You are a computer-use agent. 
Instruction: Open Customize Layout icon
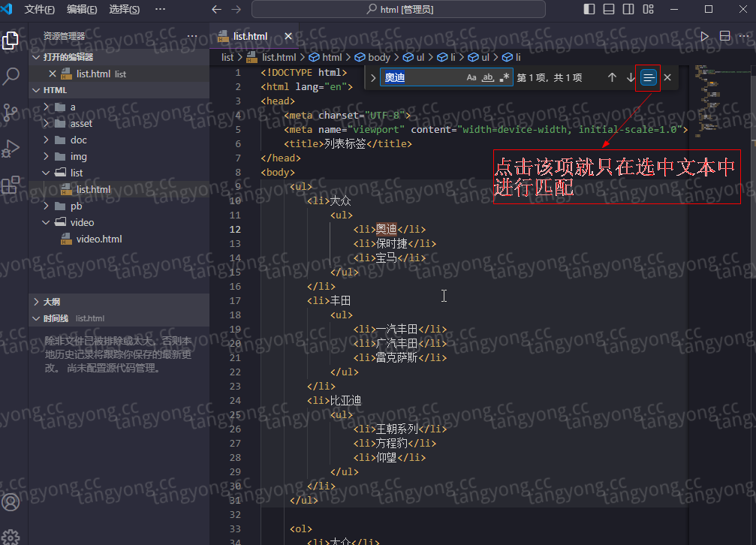point(649,9)
